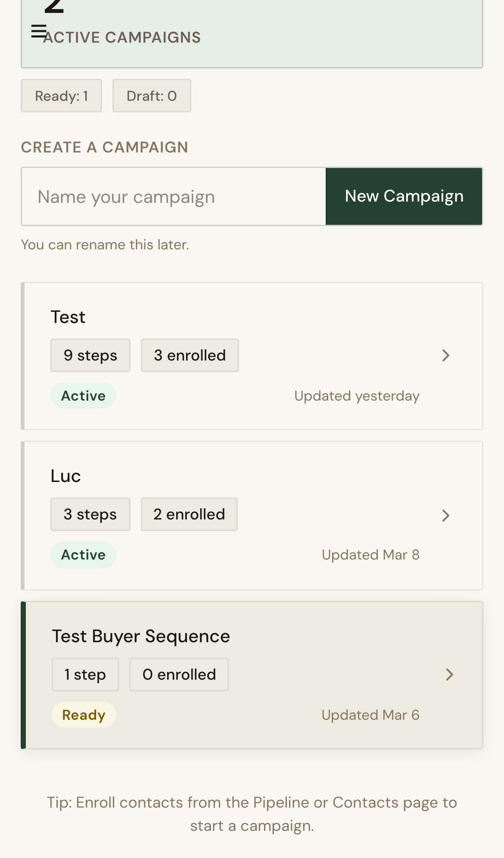The image size is (504, 858).
Task: Open the Luc campaign via its chevron
Action: [446, 515]
